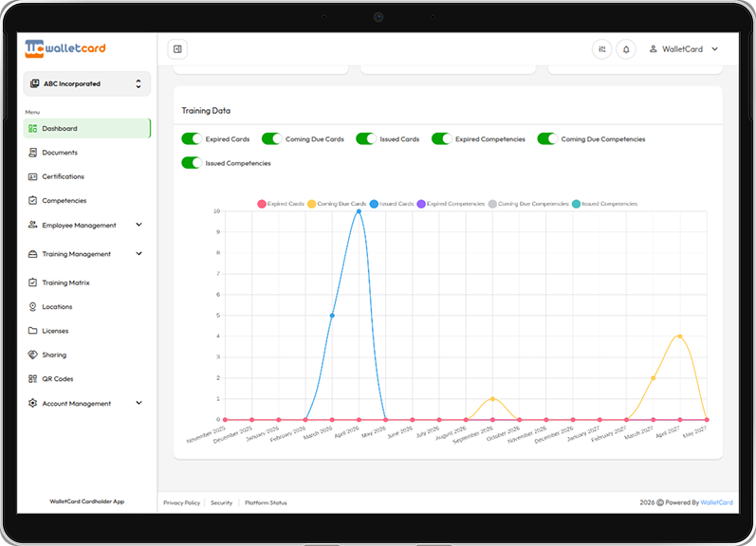
Task: Open the notifications bell
Action: (626, 49)
